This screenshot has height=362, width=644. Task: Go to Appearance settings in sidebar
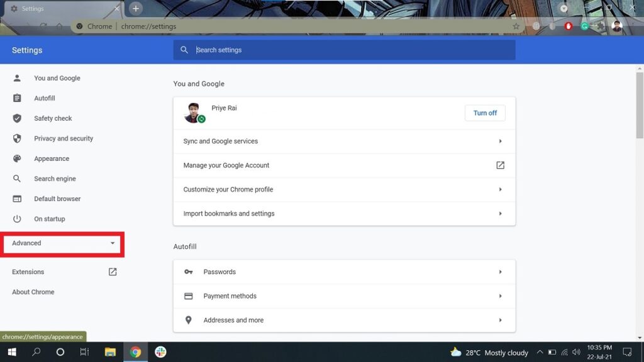tap(52, 158)
